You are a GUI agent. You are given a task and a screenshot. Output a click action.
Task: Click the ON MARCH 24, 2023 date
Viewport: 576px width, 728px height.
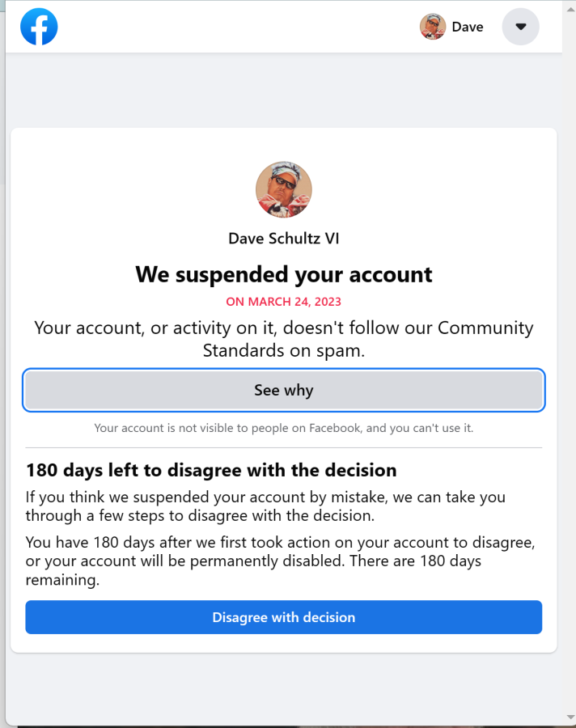(284, 302)
